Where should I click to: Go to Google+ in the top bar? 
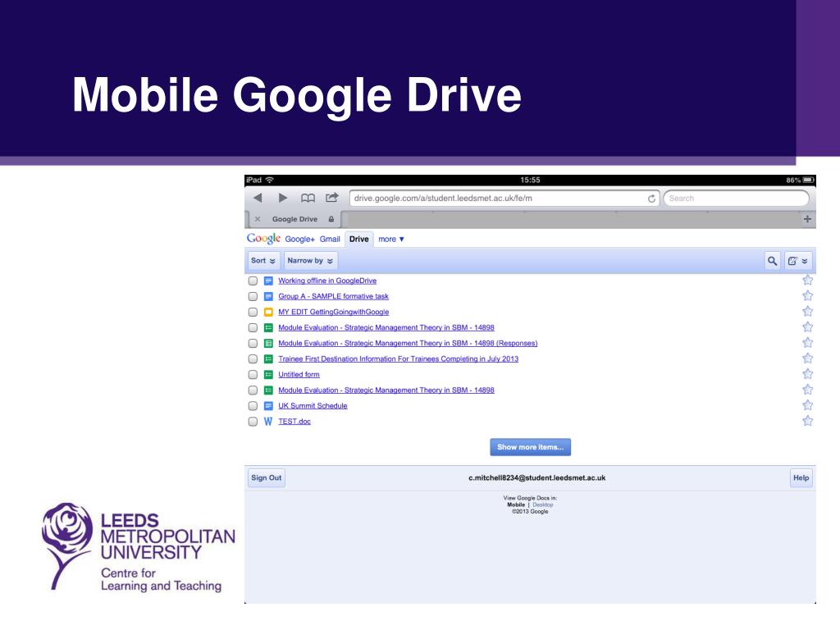[299, 239]
